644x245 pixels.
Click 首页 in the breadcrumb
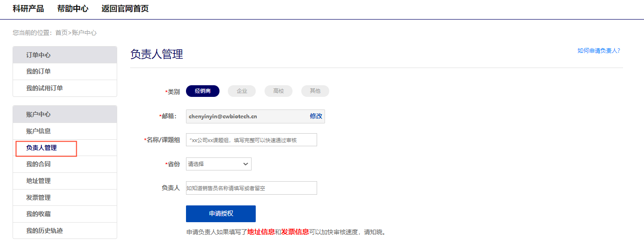click(x=61, y=33)
